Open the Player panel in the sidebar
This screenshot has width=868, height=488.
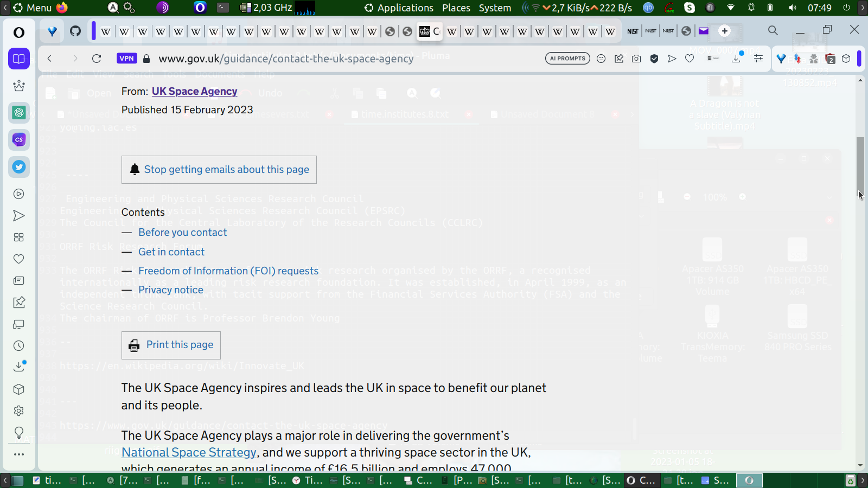click(x=19, y=194)
